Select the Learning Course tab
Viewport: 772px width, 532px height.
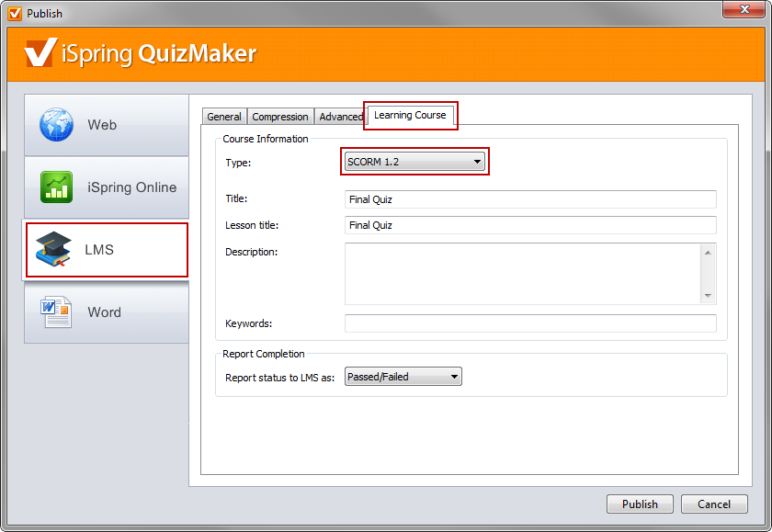(410, 115)
